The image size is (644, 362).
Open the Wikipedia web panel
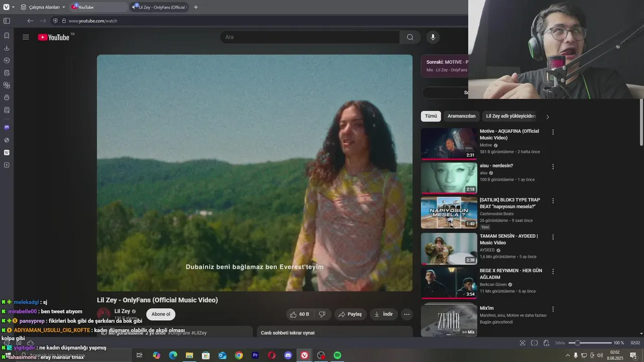[7, 152]
